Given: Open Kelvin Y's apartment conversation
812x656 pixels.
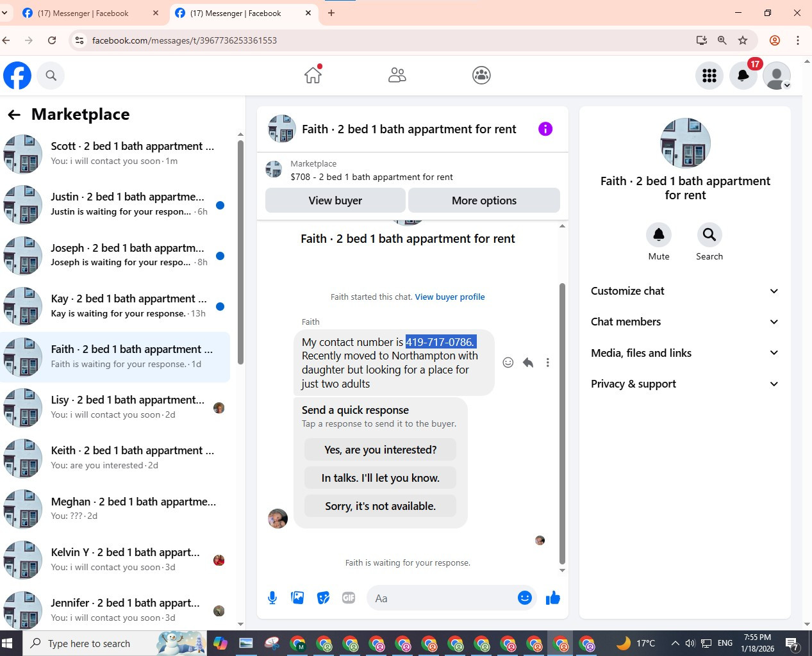Looking at the screenshot, I should pos(115,559).
